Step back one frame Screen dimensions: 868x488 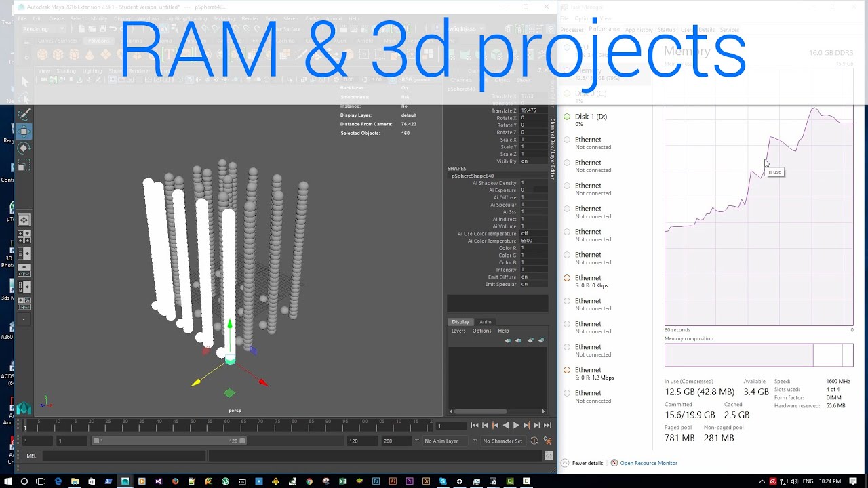[x=485, y=425]
